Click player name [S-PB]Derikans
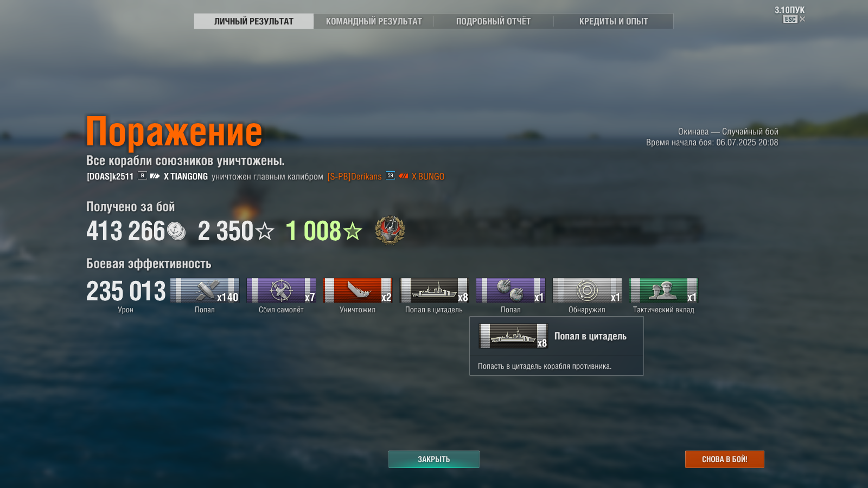Screen dimensions: 868x488 point(354,177)
